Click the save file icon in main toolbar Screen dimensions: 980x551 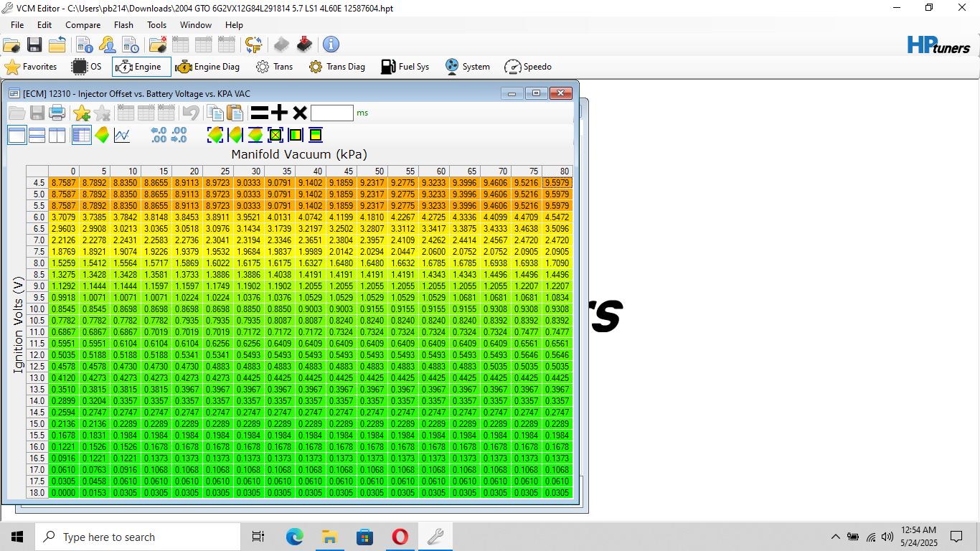click(x=34, y=45)
